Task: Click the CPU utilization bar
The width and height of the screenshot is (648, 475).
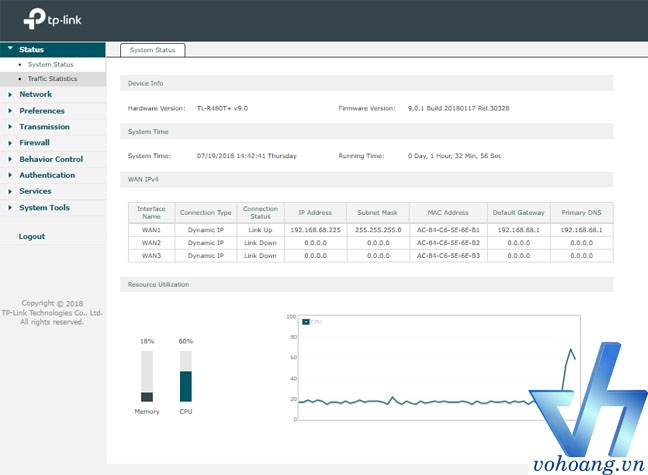Action: 185,377
